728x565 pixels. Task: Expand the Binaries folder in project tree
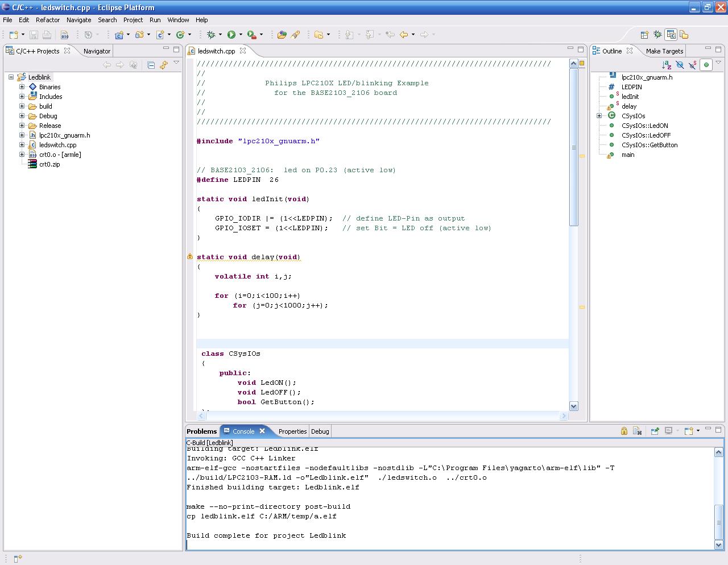pos(22,87)
